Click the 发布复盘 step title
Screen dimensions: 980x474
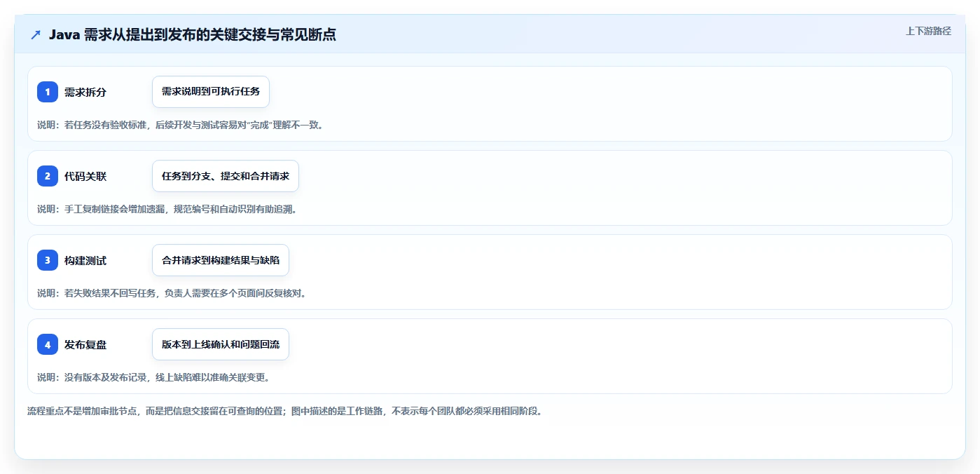(x=85, y=344)
